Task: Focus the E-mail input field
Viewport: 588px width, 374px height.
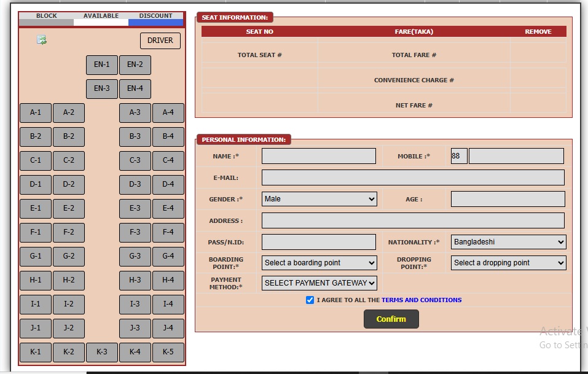Action: coord(413,177)
